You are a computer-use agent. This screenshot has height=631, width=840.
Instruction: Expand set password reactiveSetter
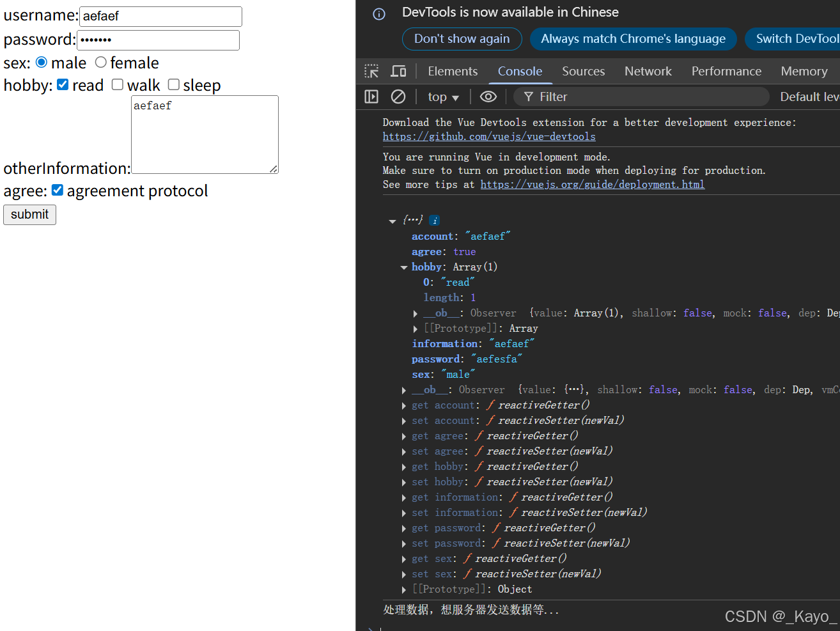point(404,543)
